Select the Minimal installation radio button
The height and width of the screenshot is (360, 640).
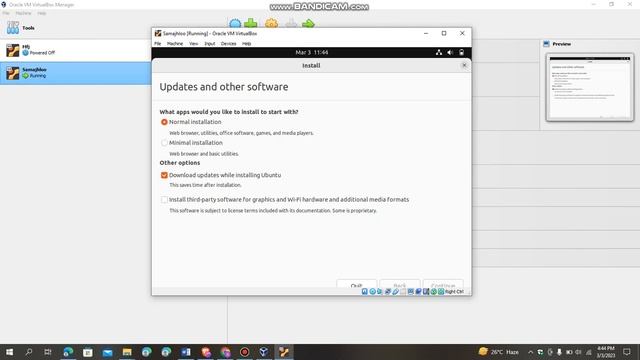(164, 143)
